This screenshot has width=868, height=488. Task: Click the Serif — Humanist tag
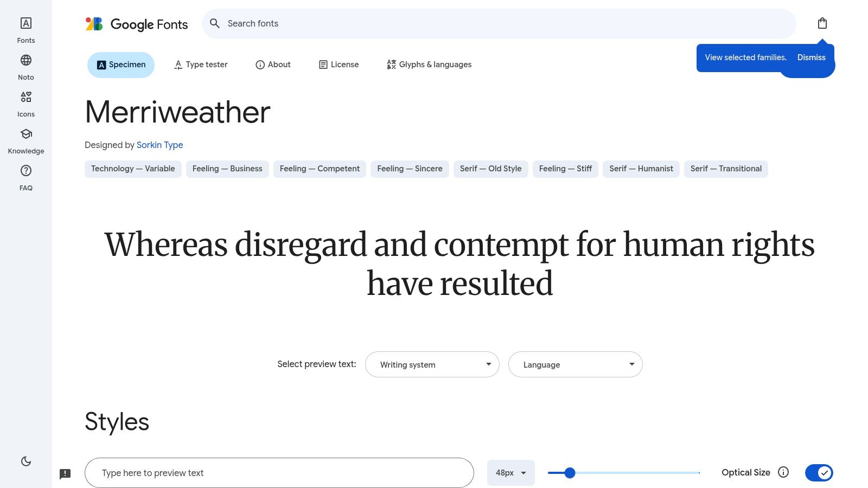(641, 169)
